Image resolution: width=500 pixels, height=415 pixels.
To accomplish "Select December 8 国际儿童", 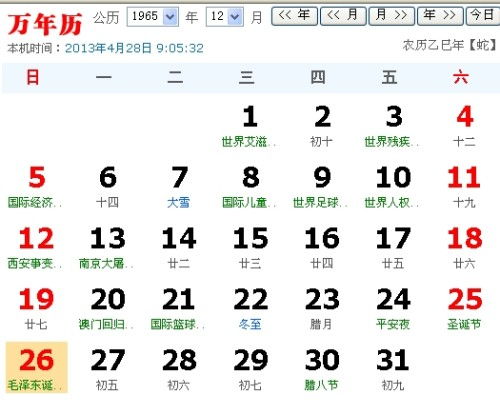I will (x=250, y=187).
